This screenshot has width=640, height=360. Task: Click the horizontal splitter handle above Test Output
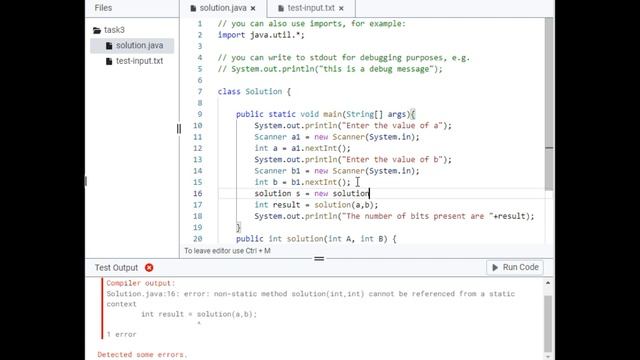[x=319, y=258]
